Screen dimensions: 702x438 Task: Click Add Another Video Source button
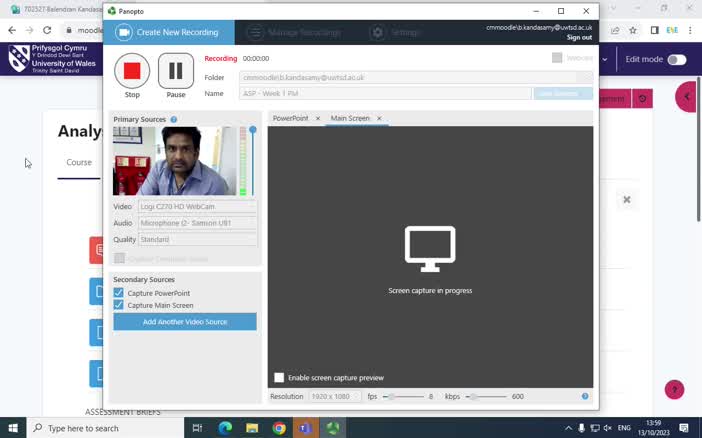pos(185,322)
